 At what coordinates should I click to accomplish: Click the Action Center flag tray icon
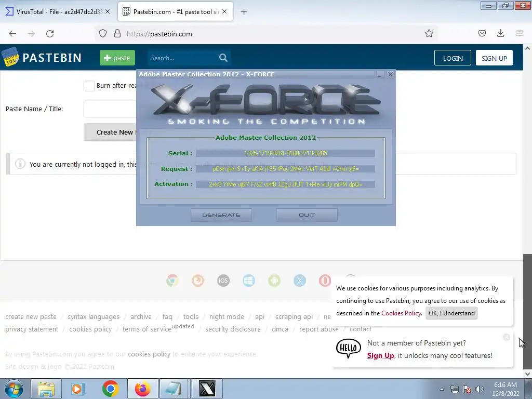(x=467, y=390)
